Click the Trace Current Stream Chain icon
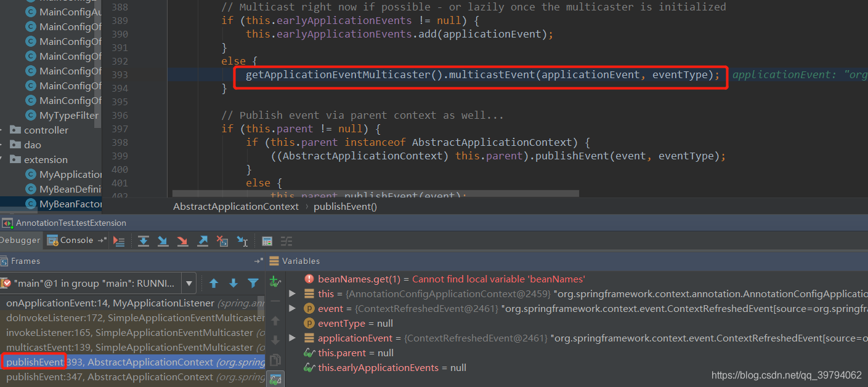This screenshot has width=868, height=387. click(286, 241)
